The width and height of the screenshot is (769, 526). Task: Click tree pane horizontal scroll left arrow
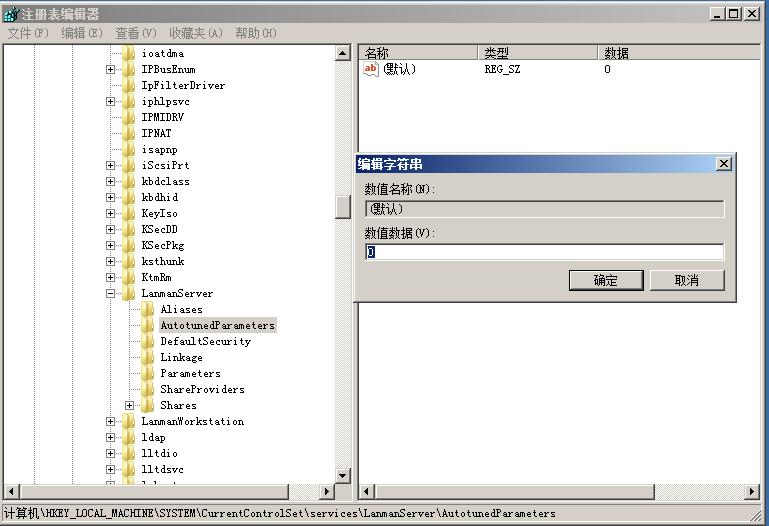tap(11, 491)
